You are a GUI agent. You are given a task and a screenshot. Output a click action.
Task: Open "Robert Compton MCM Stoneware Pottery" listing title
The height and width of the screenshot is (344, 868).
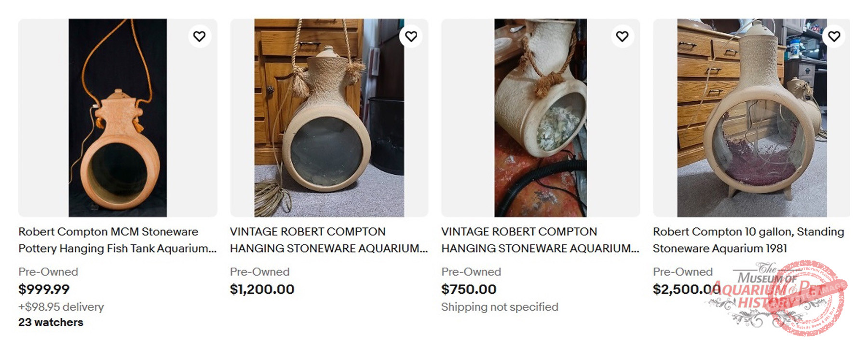click(117, 240)
